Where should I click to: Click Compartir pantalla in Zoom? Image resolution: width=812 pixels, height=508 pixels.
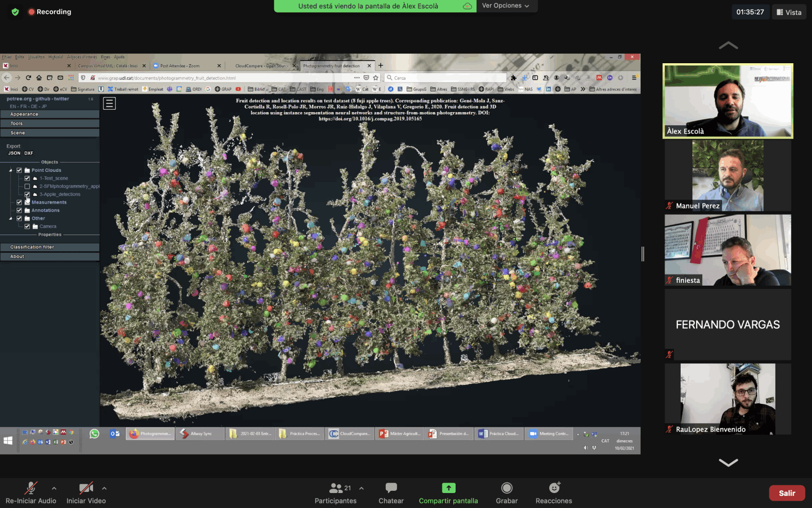[448, 492]
